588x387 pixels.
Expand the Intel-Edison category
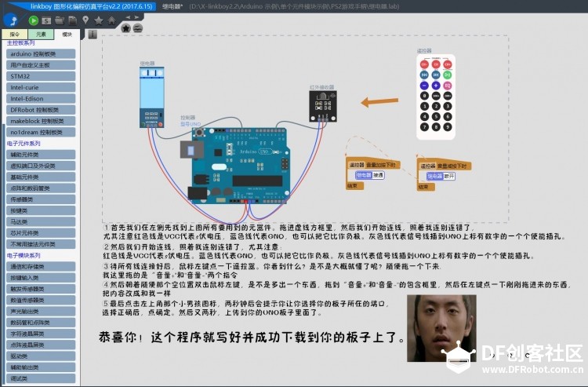click(x=41, y=99)
